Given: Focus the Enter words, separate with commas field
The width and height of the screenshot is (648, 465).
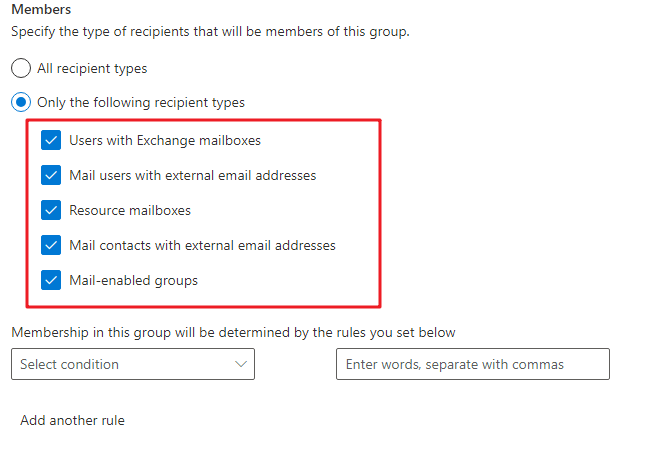Looking at the screenshot, I should coord(473,364).
